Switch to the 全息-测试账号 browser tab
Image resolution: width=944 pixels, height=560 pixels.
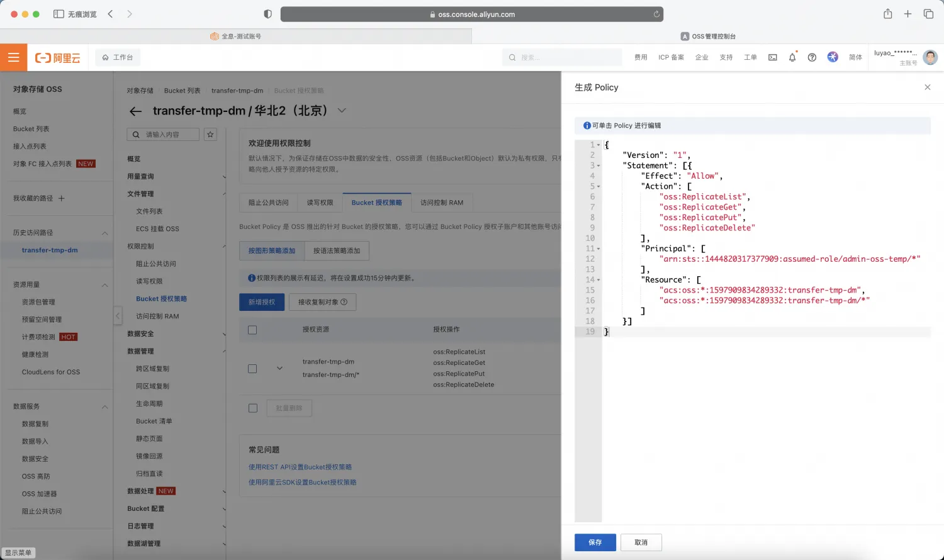coord(236,36)
